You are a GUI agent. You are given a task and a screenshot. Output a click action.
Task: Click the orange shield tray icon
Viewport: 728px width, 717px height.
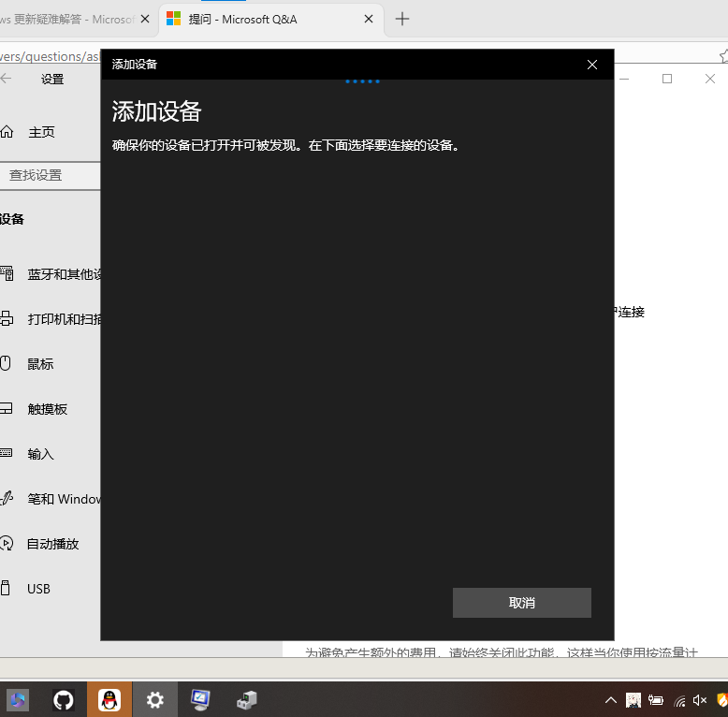(x=722, y=700)
